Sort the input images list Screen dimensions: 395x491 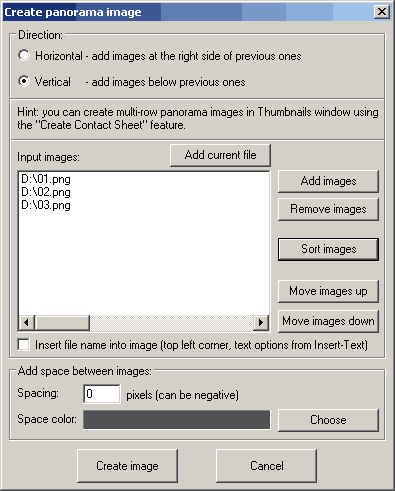(328, 249)
